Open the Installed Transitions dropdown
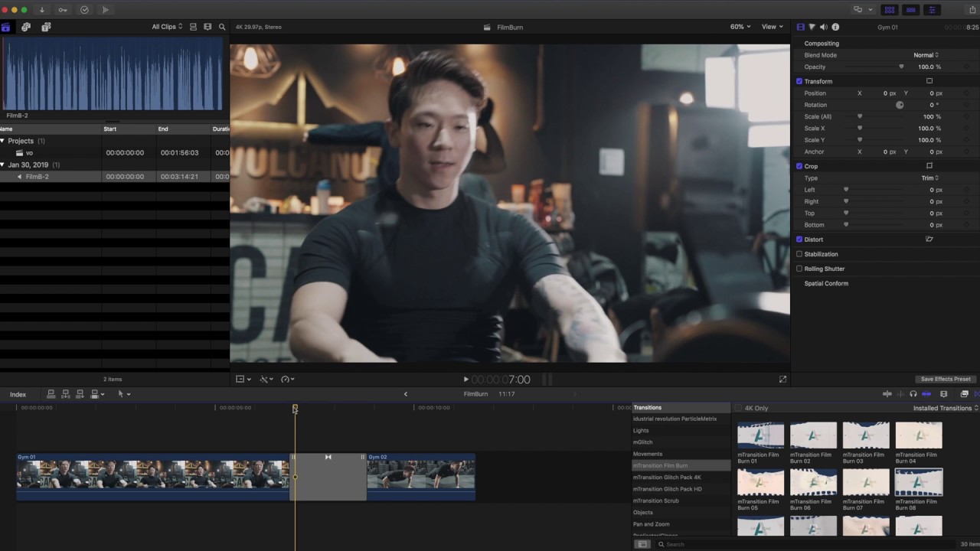Screen dimensions: 980x551 coord(943,408)
